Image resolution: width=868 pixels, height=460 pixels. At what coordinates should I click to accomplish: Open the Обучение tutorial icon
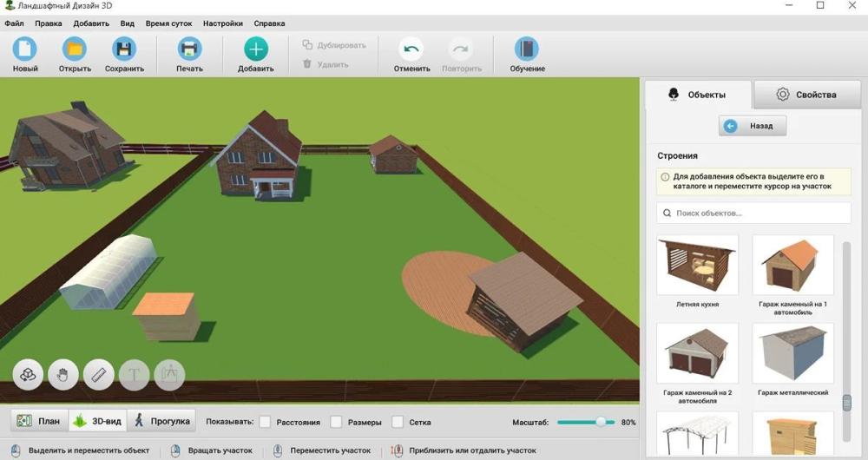point(527,49)
